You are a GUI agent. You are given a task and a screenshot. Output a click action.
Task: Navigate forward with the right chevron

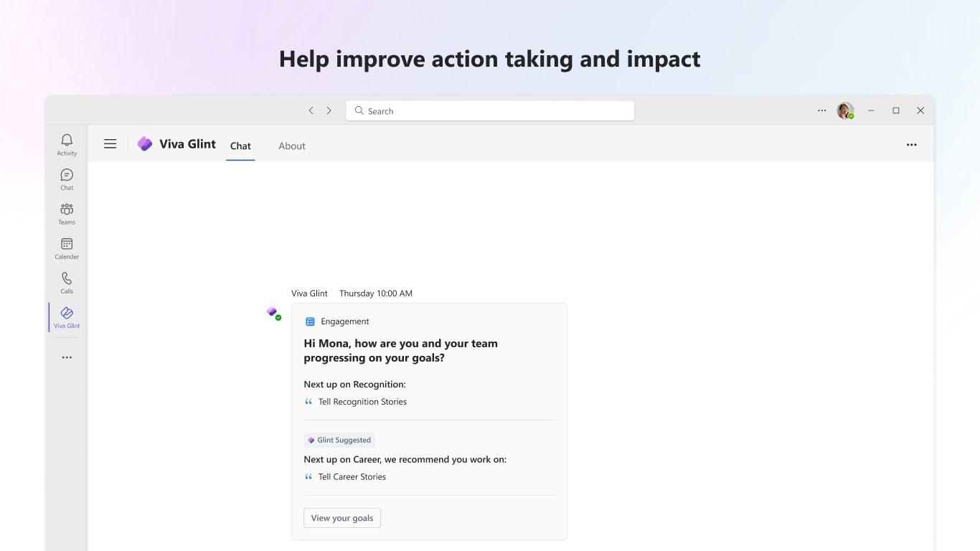329,110
